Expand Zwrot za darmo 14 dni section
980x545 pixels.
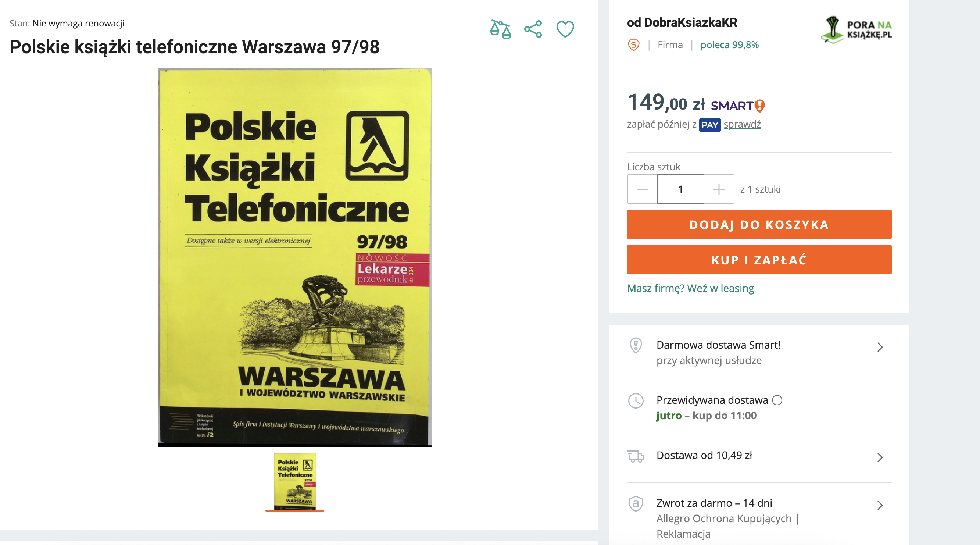759,517
